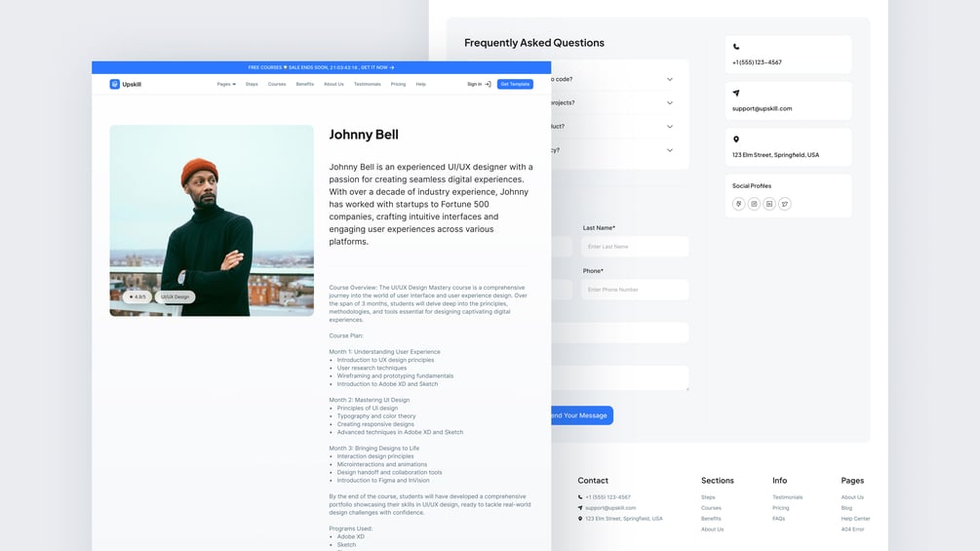Click the Last Name input field

coord(635,247)
